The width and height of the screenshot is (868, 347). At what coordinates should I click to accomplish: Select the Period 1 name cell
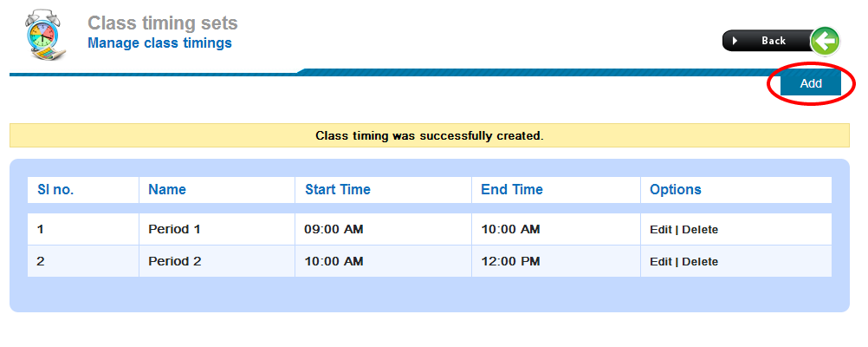pyautogui.click(x=174, y=230)
